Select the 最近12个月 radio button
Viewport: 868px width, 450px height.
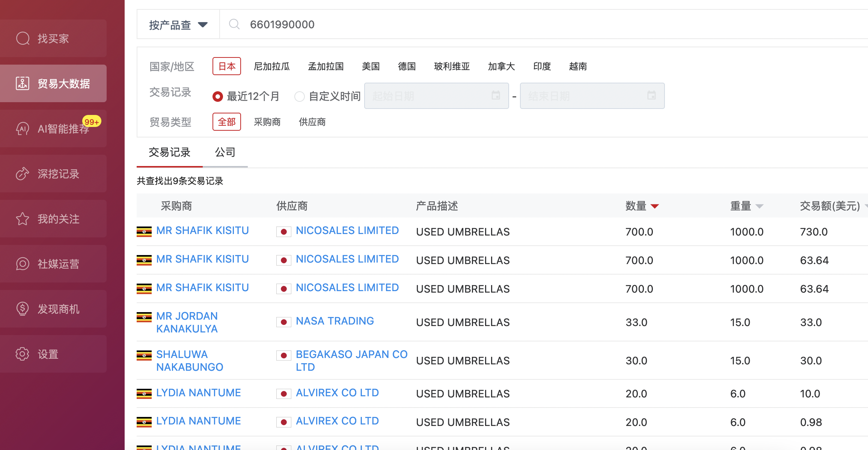coord(218,96)
